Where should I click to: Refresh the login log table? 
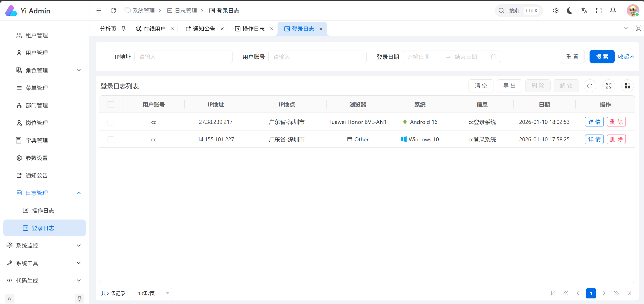coord(590,86)
